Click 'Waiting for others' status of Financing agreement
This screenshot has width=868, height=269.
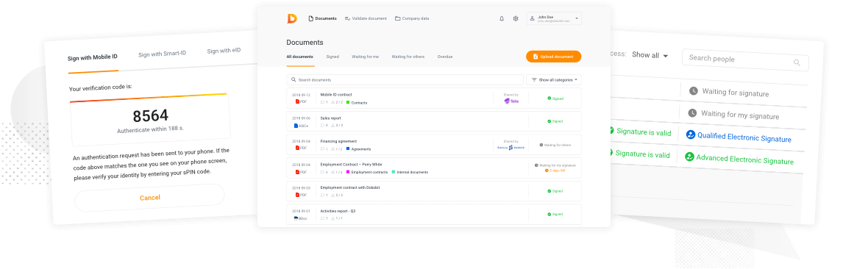point(555,145)
